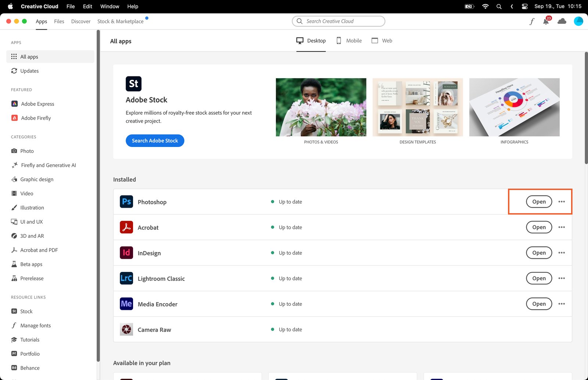Click the Media Encoder app icon

point(126,304)
